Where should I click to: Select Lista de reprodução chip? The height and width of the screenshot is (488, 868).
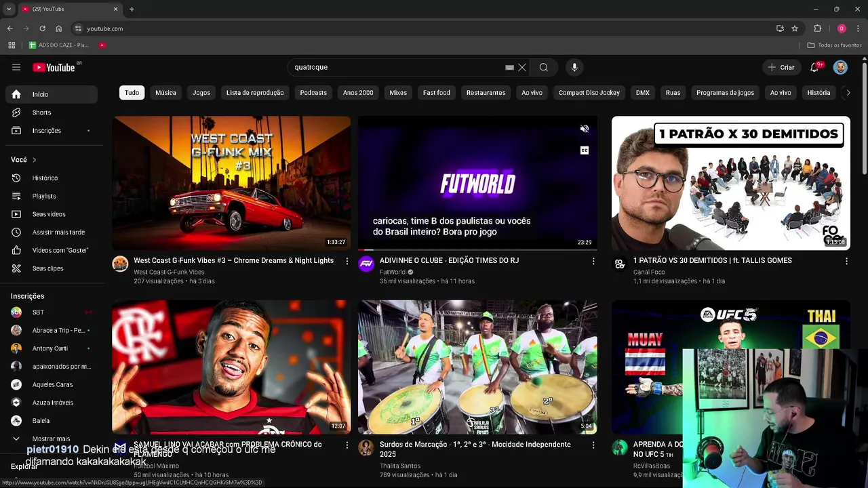click(x=255, y=93)
